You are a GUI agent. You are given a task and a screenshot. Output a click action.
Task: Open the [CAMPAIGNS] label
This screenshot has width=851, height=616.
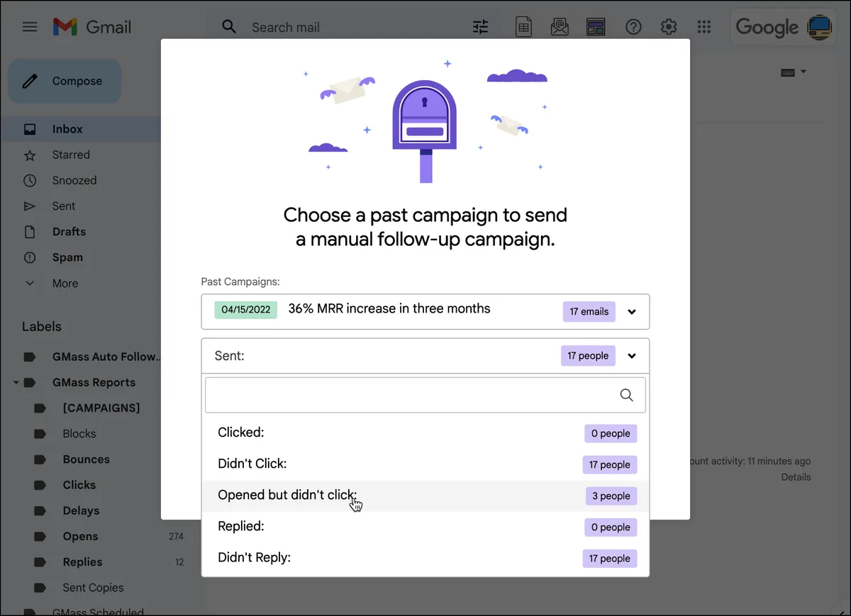coord(101,408)
